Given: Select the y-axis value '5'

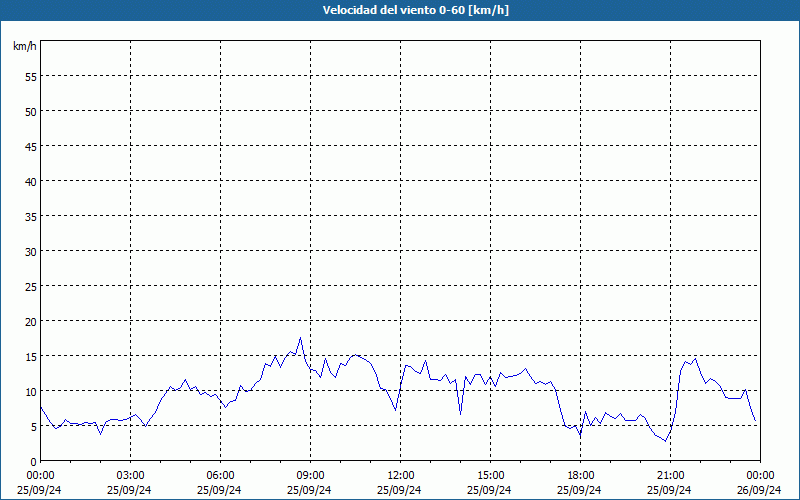Looking at the screenshot, I should point(34,427).
